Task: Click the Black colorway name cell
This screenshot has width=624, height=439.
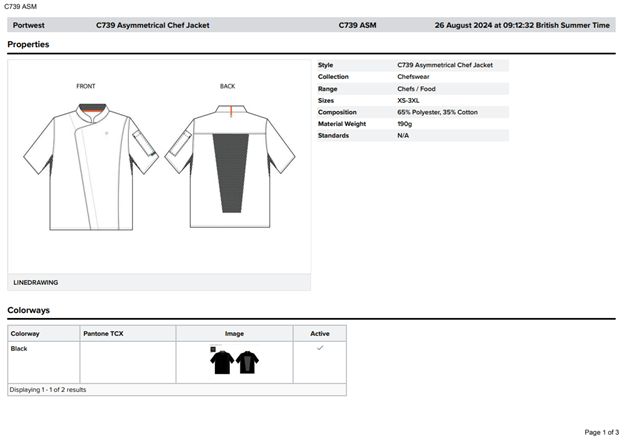Action: [x=19, y=349]
